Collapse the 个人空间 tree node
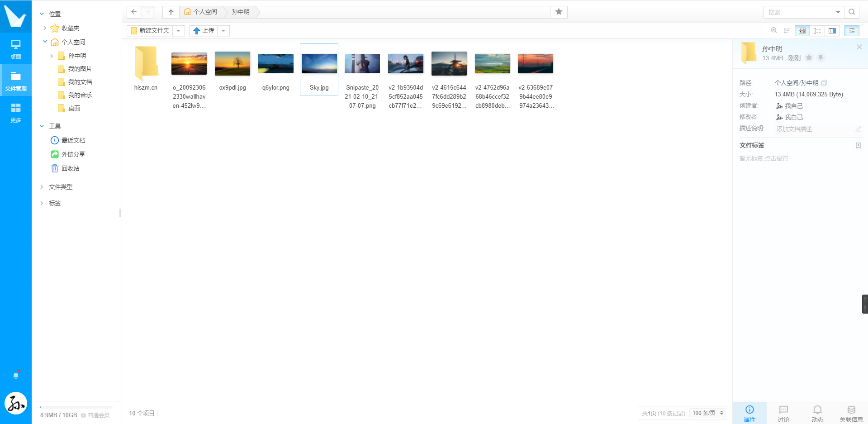This screenshot has height=424, width=868. (x=45, y=42)
